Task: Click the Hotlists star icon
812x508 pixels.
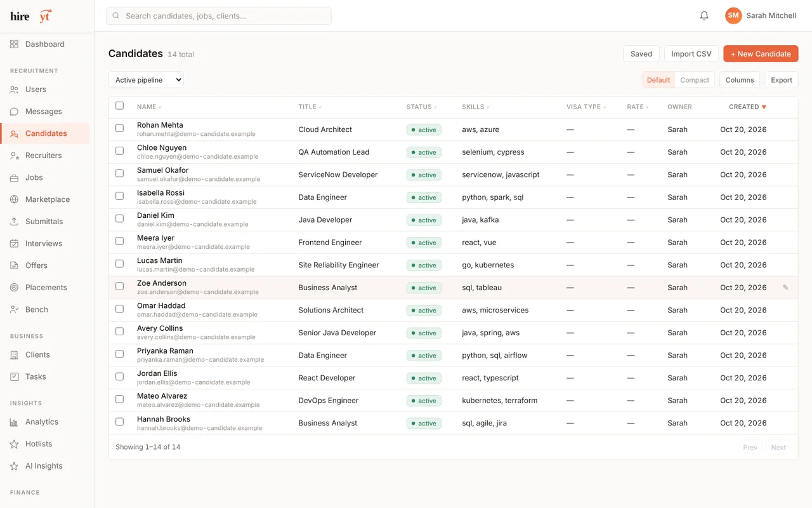Action: tap(14, 444)
